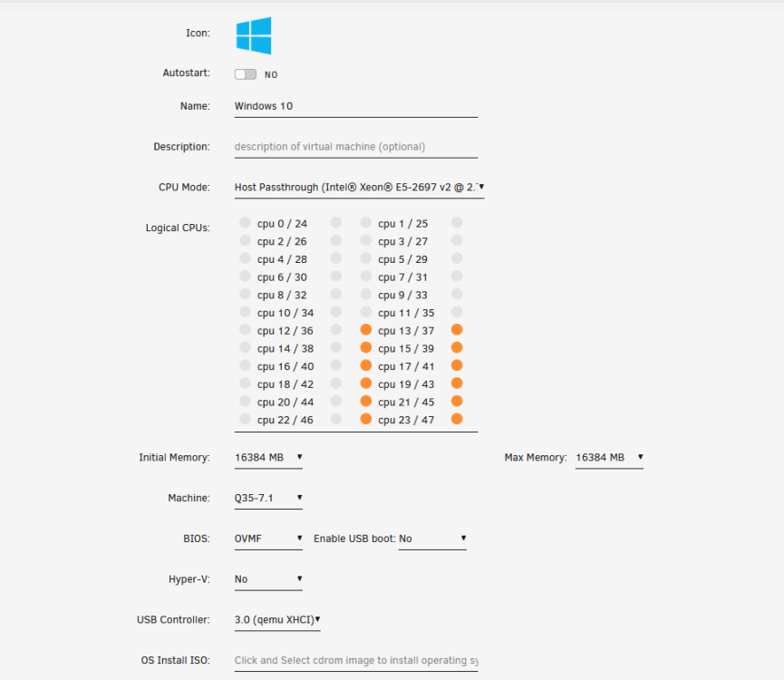
Task: Uncheck orange cpu 13 circle left of 'cpu 13 / 37'
Action: (x=366, y=330)
